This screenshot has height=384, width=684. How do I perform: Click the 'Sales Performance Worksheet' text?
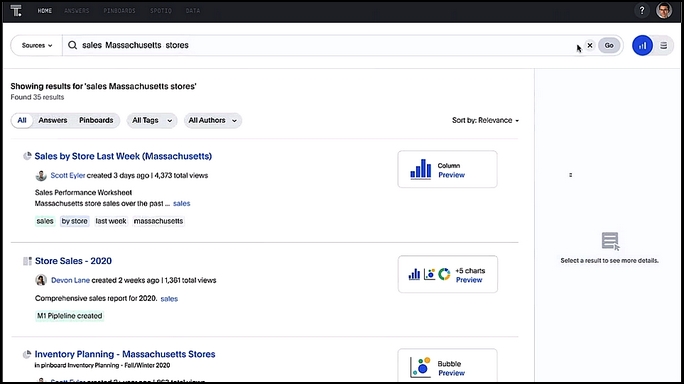[x=83, y=192]
